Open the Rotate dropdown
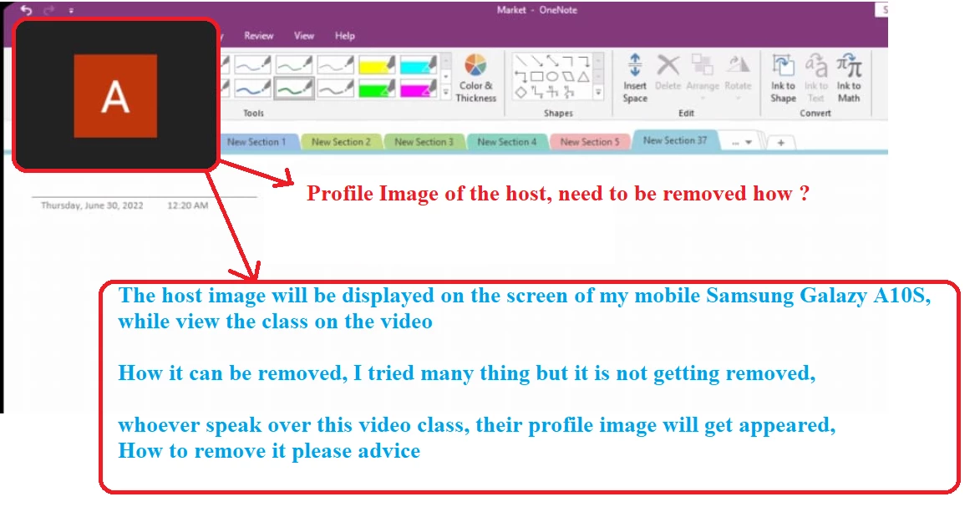 point(738,79)
